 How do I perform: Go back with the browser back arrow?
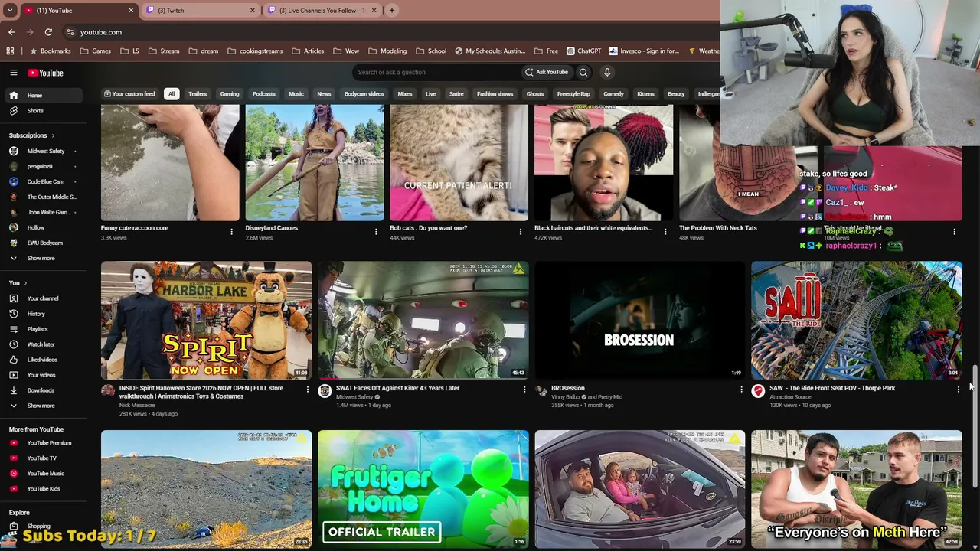pyautogui.click(x=11, y=32)
